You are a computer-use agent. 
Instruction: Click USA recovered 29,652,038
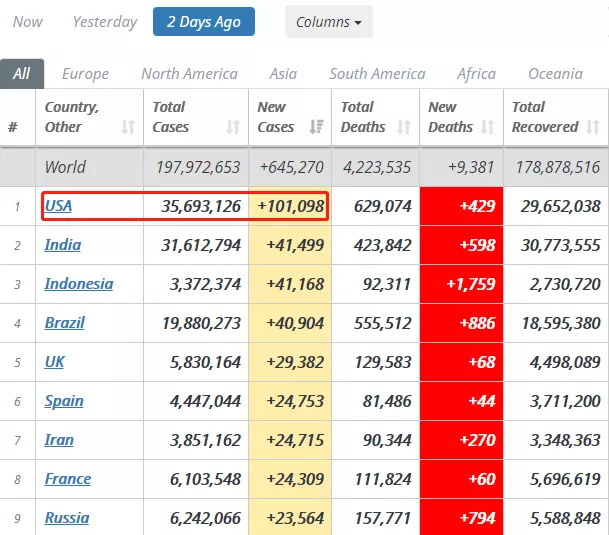pyautogui.click(x=560, y=206)
